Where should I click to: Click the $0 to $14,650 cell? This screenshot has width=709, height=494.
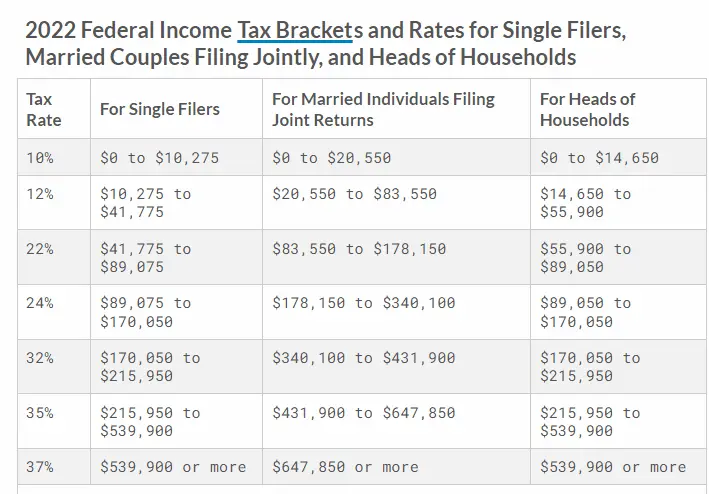pyautogui.click(x=599, y=158)
